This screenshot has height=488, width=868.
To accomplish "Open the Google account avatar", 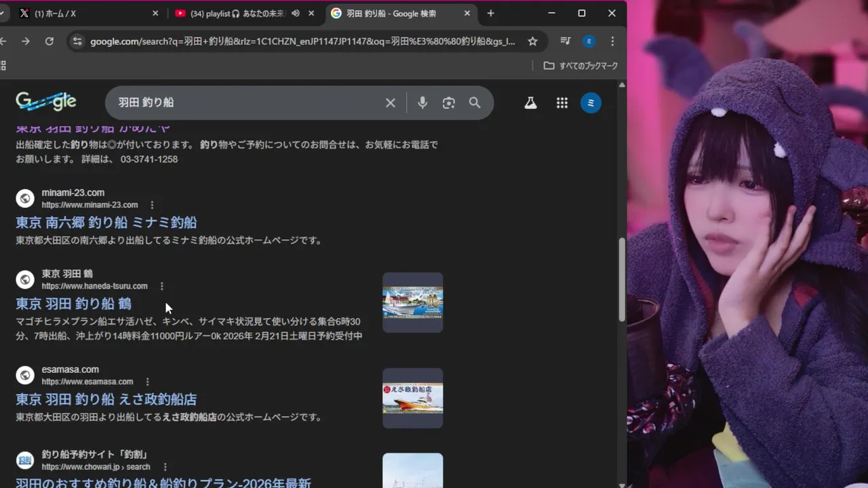I will click(x=591, y=103).
